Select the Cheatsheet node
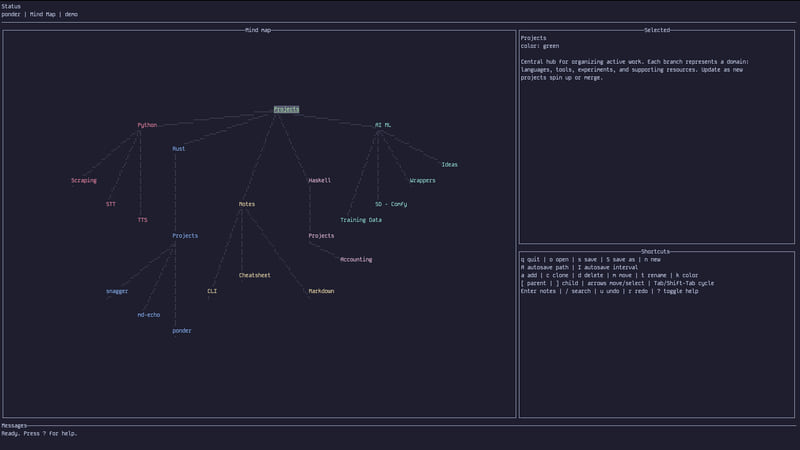This screenshot has width=800, height=450. coord(255,276)
